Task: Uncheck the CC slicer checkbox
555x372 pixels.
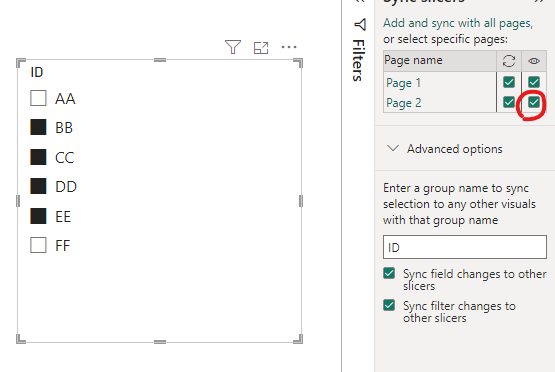Action: tap(38, 157)
